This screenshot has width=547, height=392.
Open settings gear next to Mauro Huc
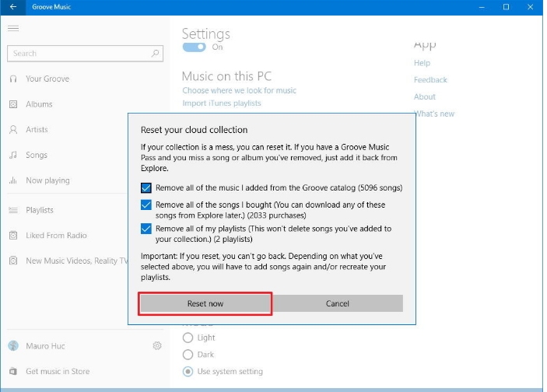tap(157, 345)
